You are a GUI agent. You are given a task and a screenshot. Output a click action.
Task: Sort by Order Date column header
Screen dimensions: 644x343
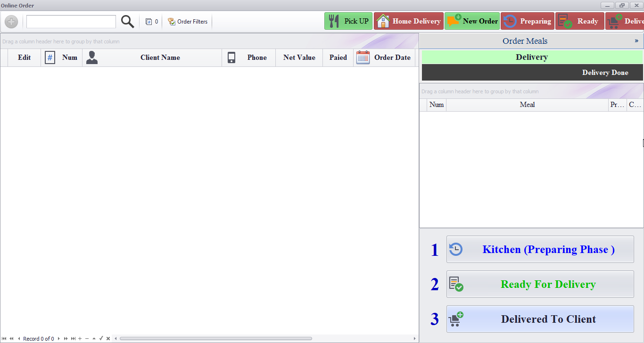coord(392,57)
